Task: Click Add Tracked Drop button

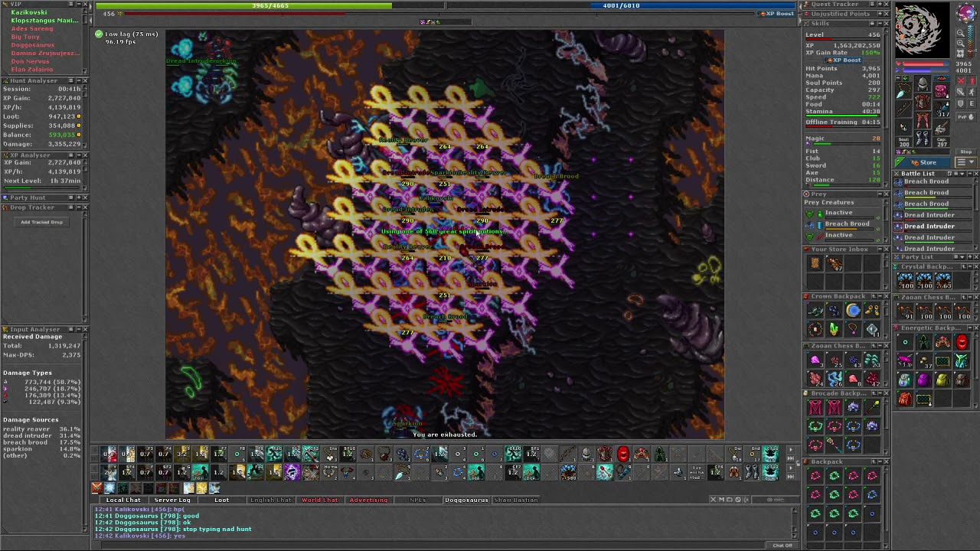Action: pyautogui.click(x=41, y=222)
